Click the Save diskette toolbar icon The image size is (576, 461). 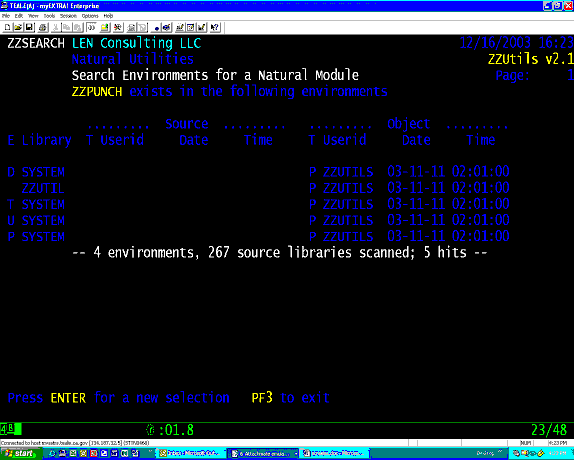coord(29,28)
